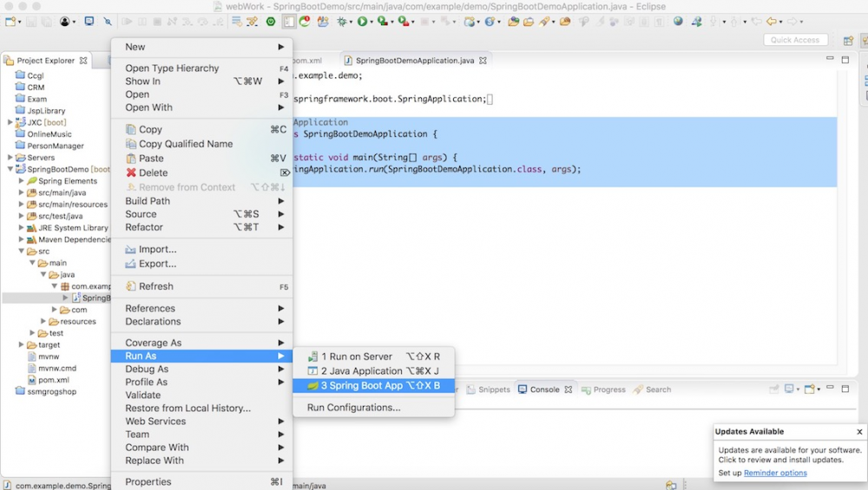This screenshot has width=868, height=490.
Task: Click the green Run button in toolbar
Action: (x=363, y=22)
